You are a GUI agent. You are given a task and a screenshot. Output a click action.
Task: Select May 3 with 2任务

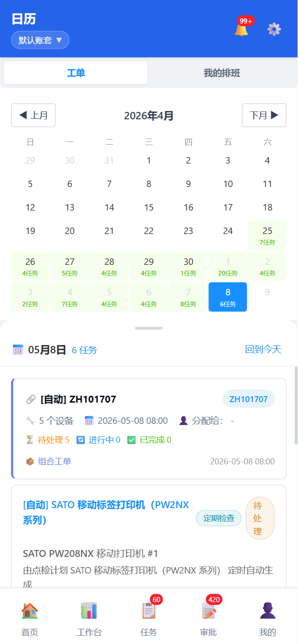30,297
